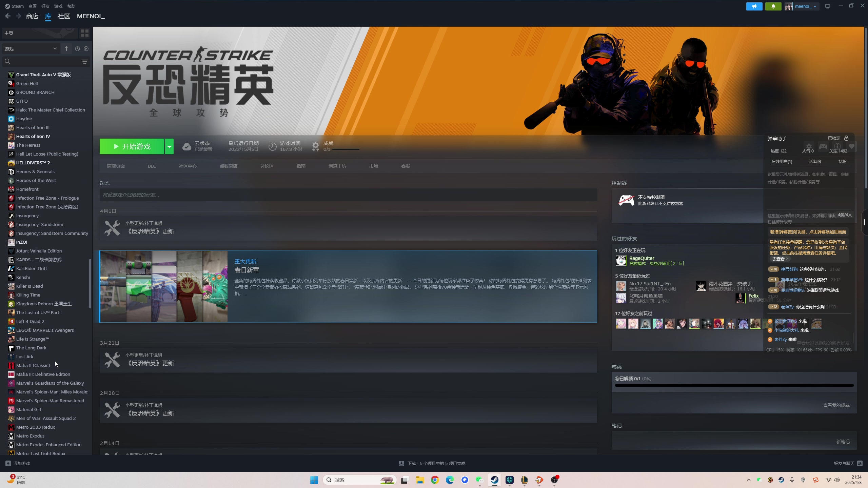The height and width of the screenshot is (488, 868).
Task: Click the 主页 home button
Action: (x=40, y=33)
